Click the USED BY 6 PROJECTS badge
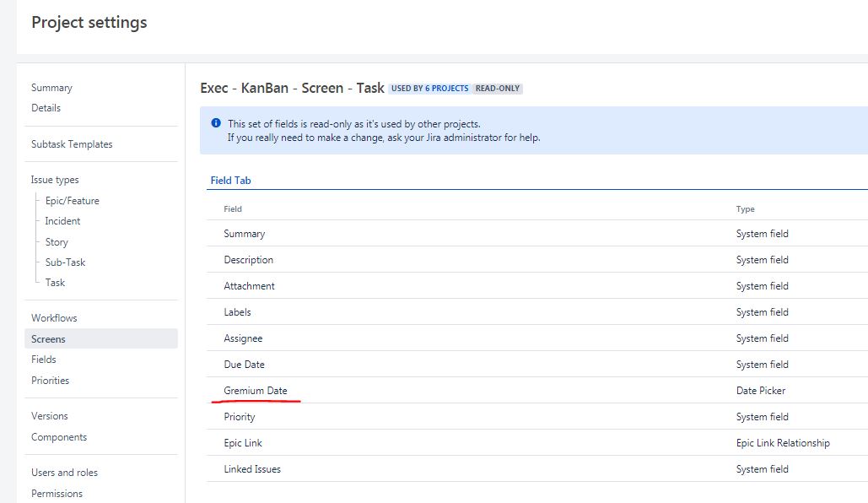 coord(429,89)
